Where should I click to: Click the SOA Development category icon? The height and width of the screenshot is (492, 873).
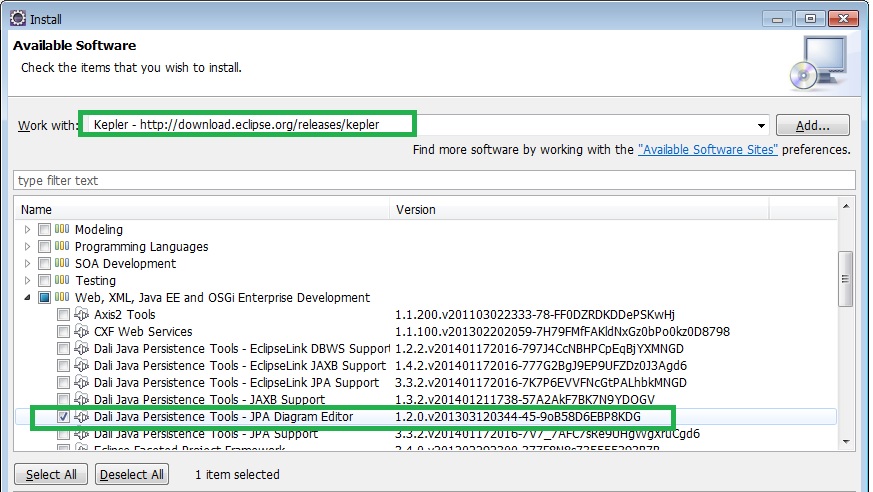click(62, 264)
